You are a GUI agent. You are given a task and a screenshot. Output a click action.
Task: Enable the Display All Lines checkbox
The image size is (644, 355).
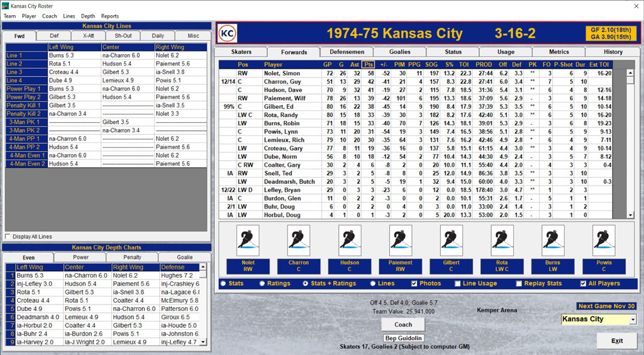[8, 237]
